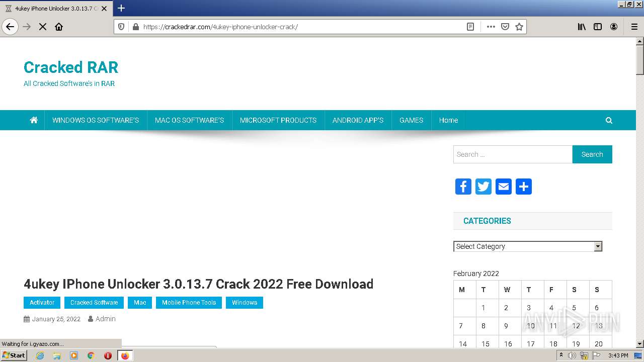Click the volume speaker tray icon

(x=572, y=355)
